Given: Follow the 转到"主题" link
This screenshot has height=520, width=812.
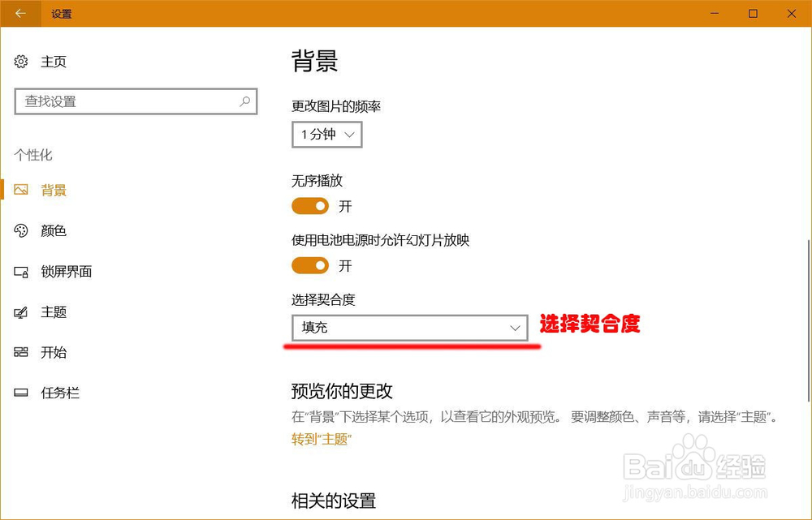Looking at the screenshot, I should pos(320,440).
